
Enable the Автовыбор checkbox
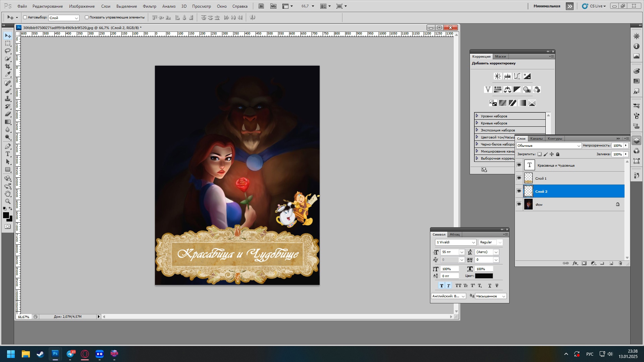(x=25, y=17)
